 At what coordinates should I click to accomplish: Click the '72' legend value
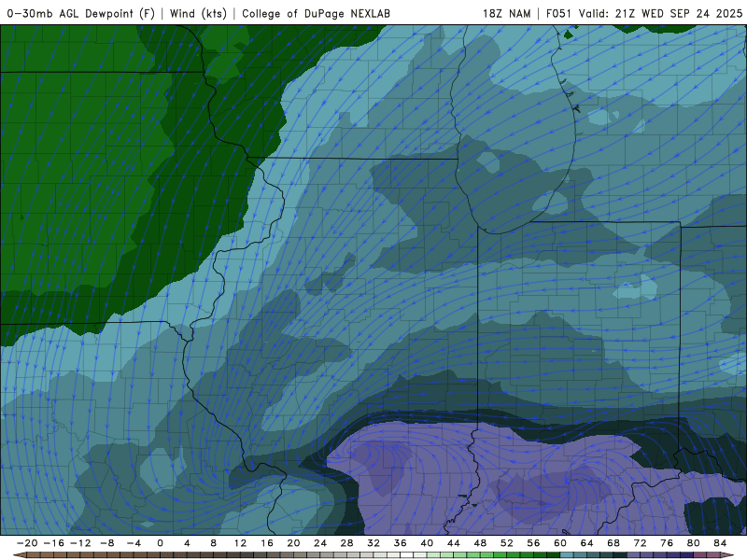tap(641, 543)
